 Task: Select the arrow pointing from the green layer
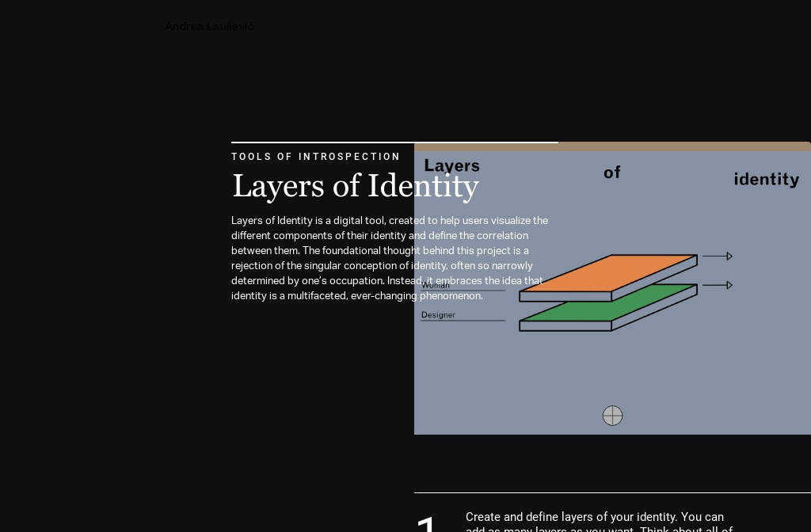point(718,285)
